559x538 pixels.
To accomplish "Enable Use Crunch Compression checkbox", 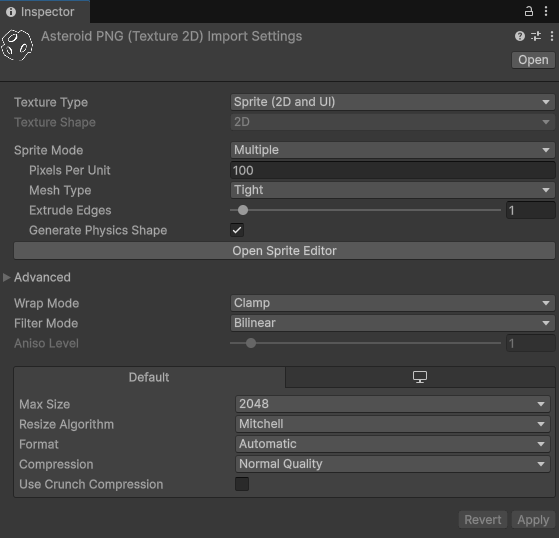I will pyautogui.click(x=242, y=484).
